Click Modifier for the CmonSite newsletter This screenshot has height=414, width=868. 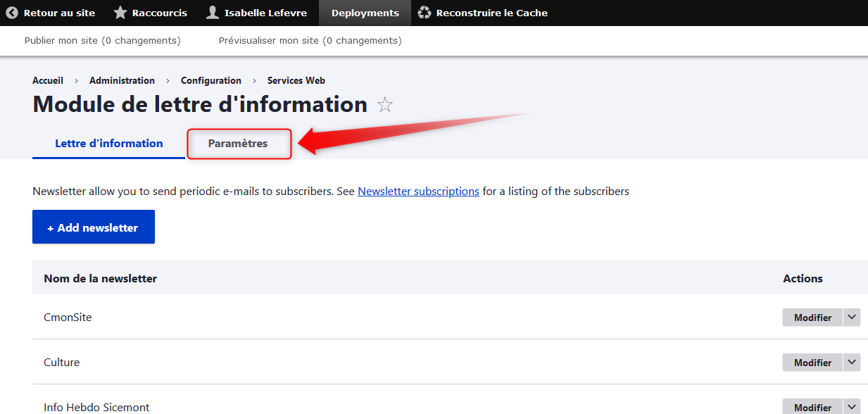[812, 318]
